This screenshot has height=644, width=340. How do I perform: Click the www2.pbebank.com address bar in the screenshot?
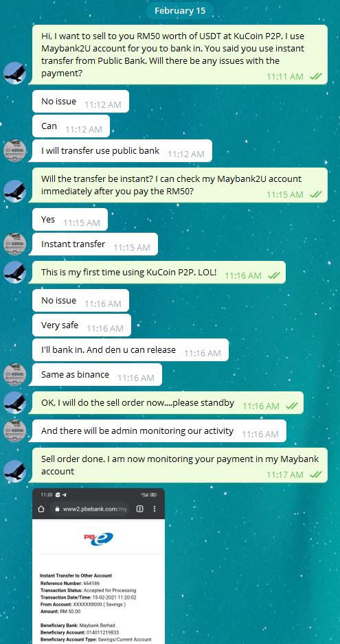pyautogui.click(x=90, y=509)
